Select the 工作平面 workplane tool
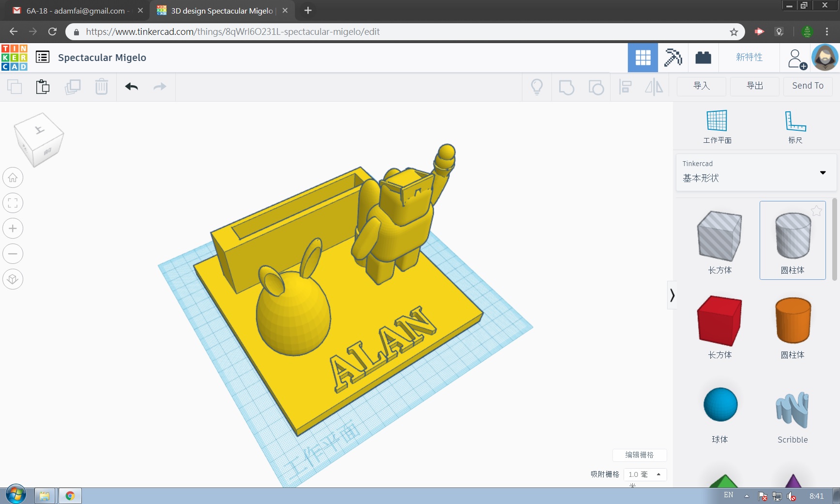 click(717, 127)
